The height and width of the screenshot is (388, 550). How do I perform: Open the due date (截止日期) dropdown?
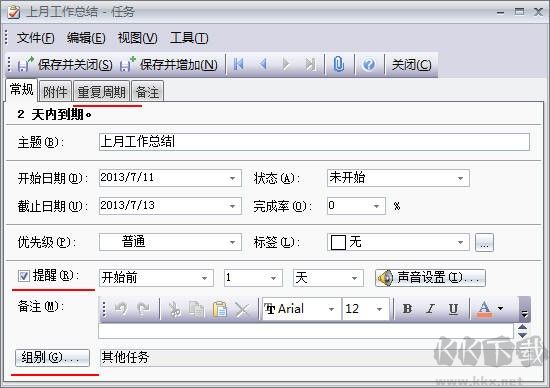pyautogui.click(x=233, y=206)
